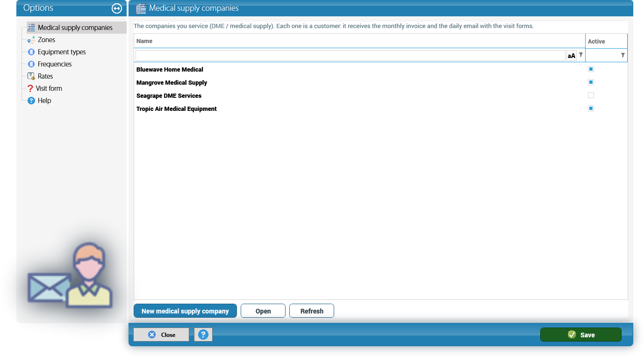Click the Rates icon in sidebar

pos(31,76)
